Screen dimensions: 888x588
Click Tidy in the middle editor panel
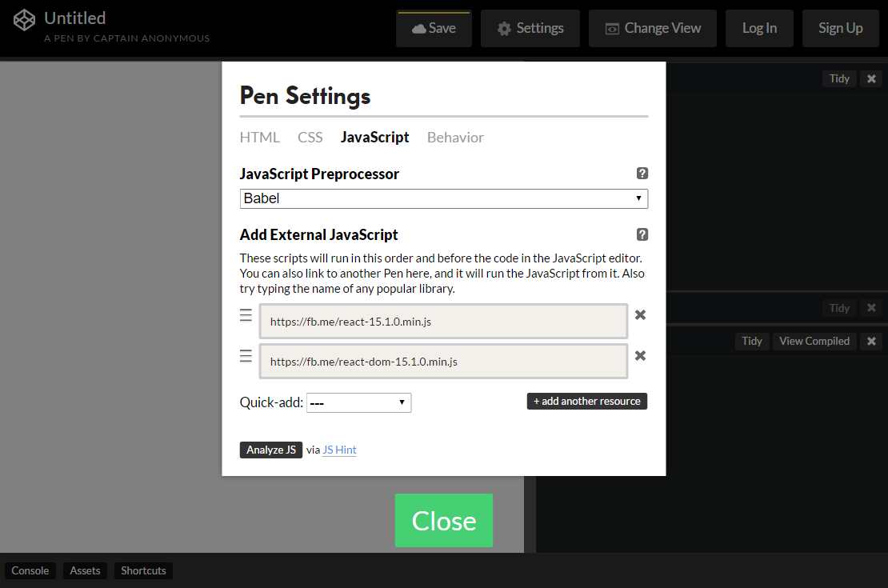pos(838,308)
